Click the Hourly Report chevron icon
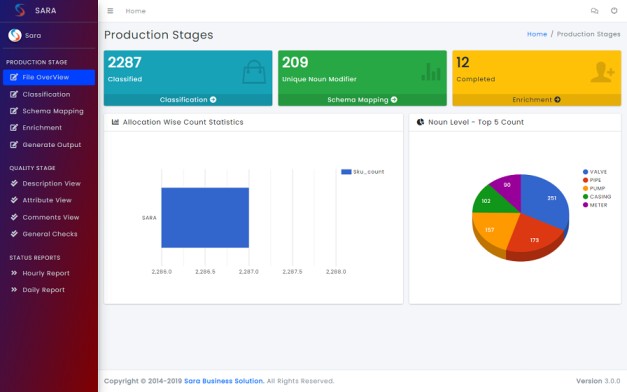Image resolution: width=627 pixels, height=392 pixels. 14,273
